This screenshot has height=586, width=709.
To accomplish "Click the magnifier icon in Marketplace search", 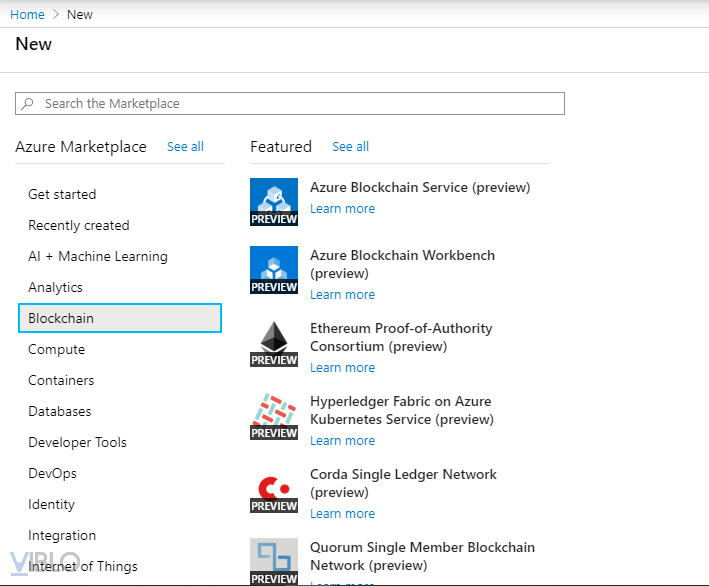I will click(x=29, y=104).
